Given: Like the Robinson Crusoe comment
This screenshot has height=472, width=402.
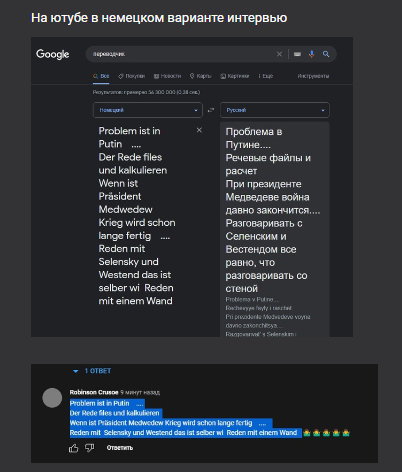Looking at the screenshot, I should pyautogui.click(x=73, y=448).
